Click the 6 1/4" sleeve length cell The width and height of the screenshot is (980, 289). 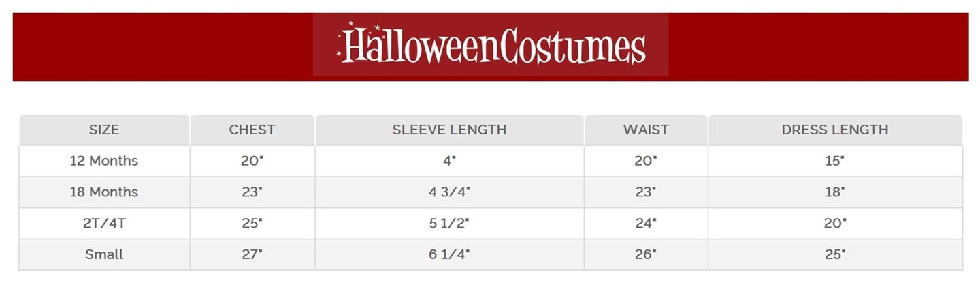point(449,254)
